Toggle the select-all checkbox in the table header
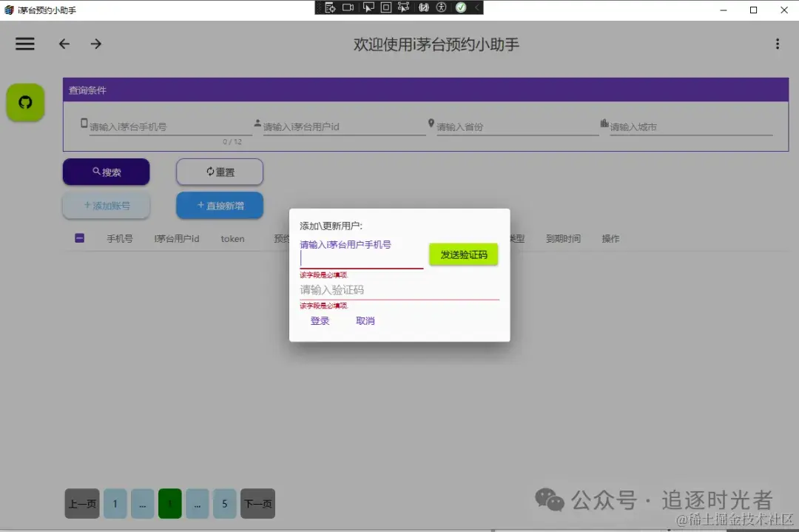This screenshot has width=799, height=532. point(79,238)
